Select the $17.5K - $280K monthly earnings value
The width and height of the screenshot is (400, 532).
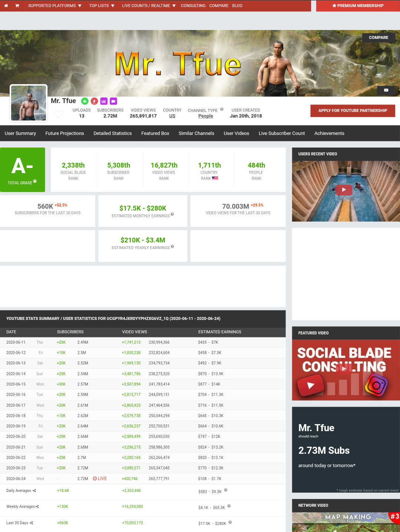click(143, 208)
